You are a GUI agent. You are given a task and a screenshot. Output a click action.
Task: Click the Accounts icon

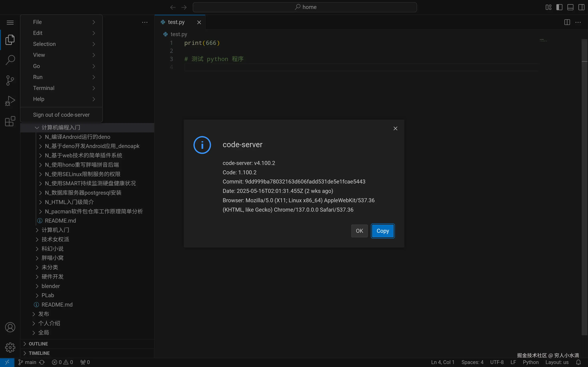(x=10, y=327)
